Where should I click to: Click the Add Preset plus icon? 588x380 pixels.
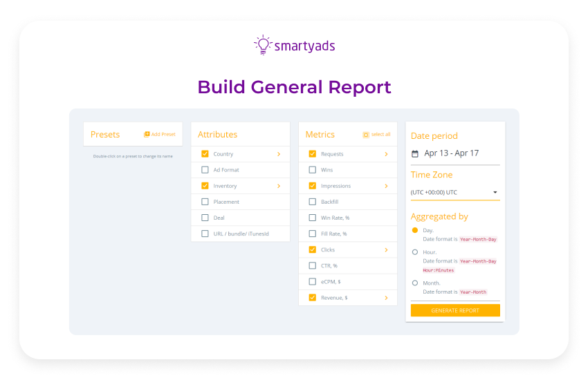tap(147, 135)
